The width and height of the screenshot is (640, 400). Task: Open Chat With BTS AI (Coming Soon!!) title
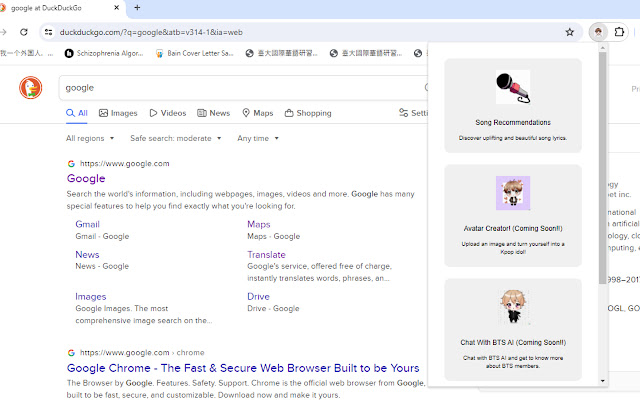point(513,342)
